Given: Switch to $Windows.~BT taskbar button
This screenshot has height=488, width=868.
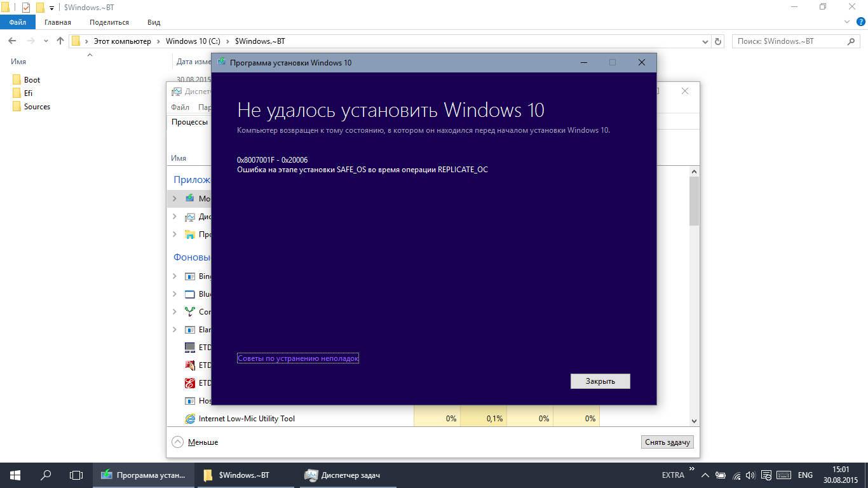Looking at the screenshot, I should coord(246,475).
